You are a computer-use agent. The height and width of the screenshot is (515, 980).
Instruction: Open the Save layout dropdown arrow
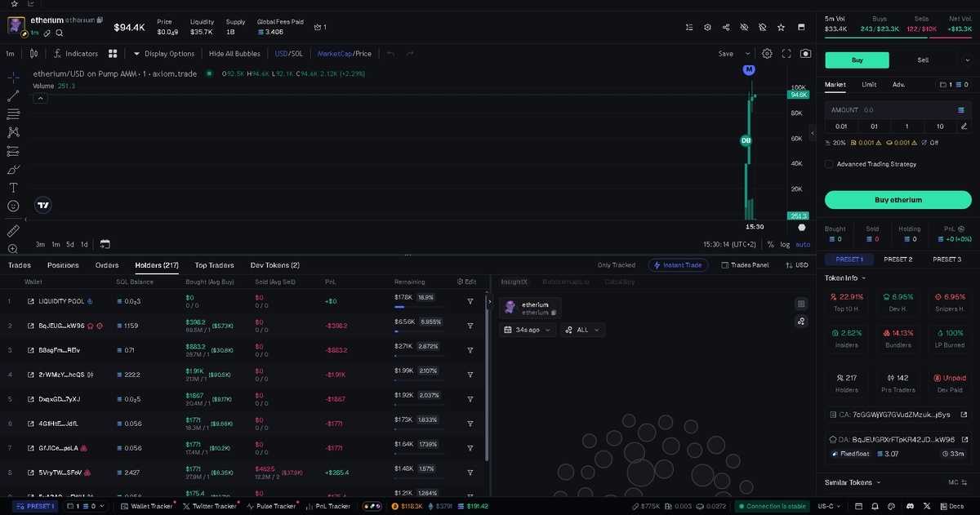pyautogui.click(x=747, y=54)
